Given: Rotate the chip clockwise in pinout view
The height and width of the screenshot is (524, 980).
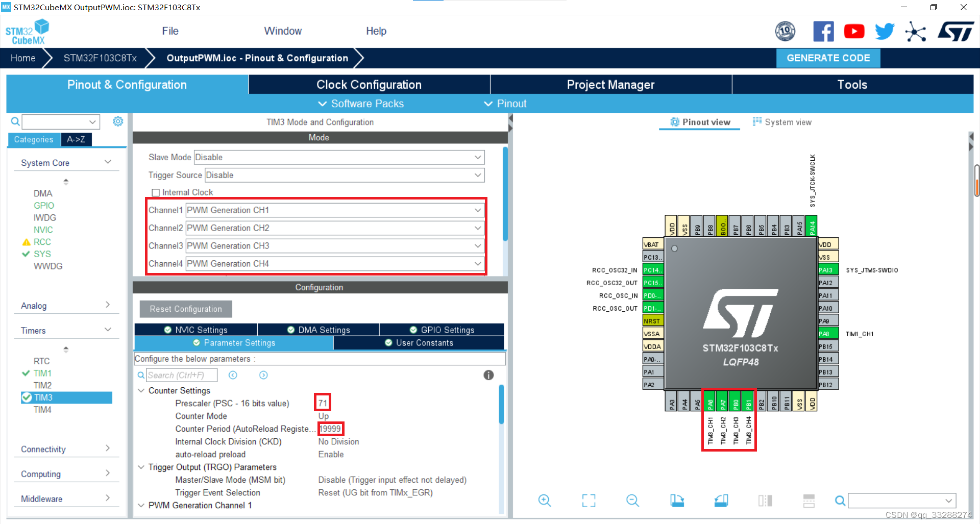Looking at the screenshot, I should click(x=677, y=501).
